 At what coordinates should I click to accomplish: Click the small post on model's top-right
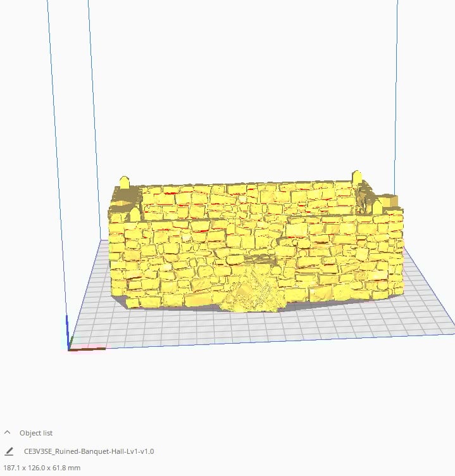pyautogui.click(x=356, y=177)
